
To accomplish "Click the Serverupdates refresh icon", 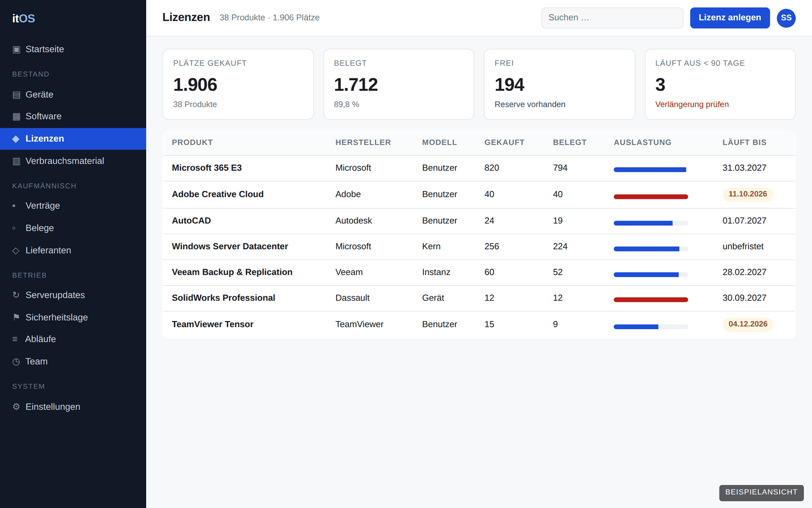I will click(16, 295).
